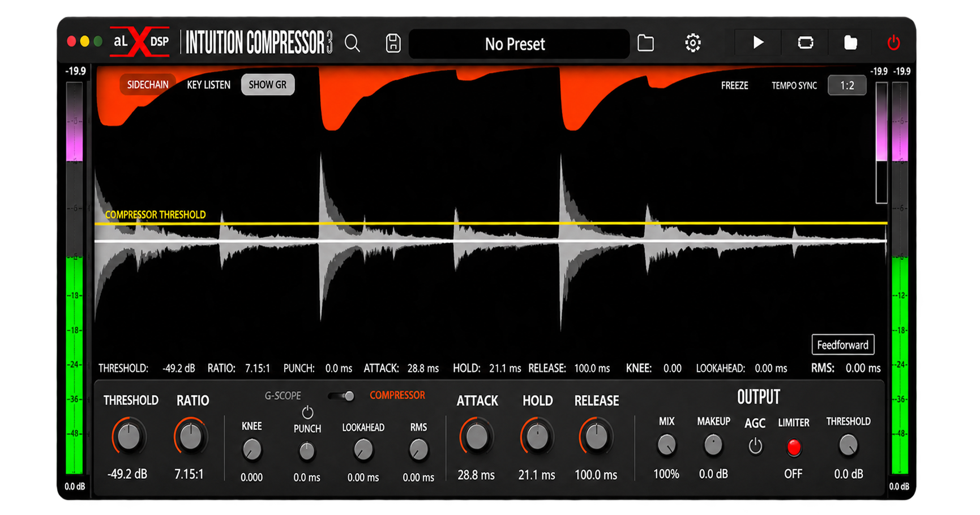Click the MIX knob
Viewport: 980px width, 515px height.
tap(666, 445)
